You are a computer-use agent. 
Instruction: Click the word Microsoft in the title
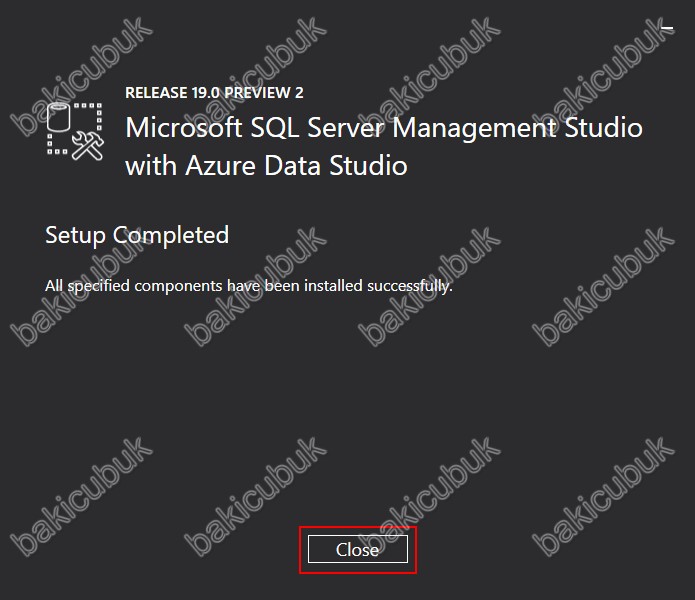click(x=182, y=128)
